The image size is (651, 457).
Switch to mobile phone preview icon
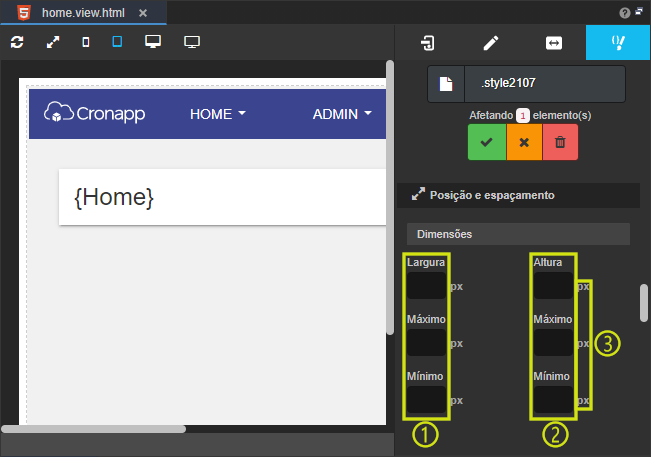86,42
